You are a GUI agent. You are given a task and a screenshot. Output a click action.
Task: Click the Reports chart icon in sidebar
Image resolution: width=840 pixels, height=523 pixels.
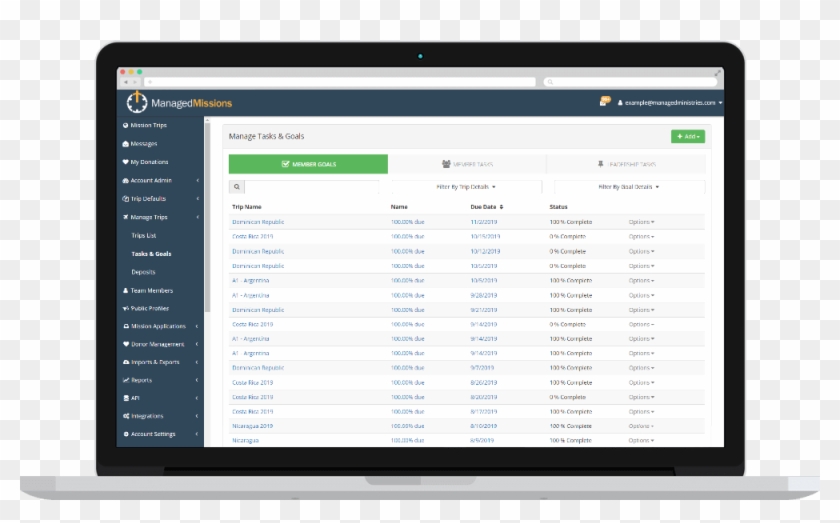[125, 380]
